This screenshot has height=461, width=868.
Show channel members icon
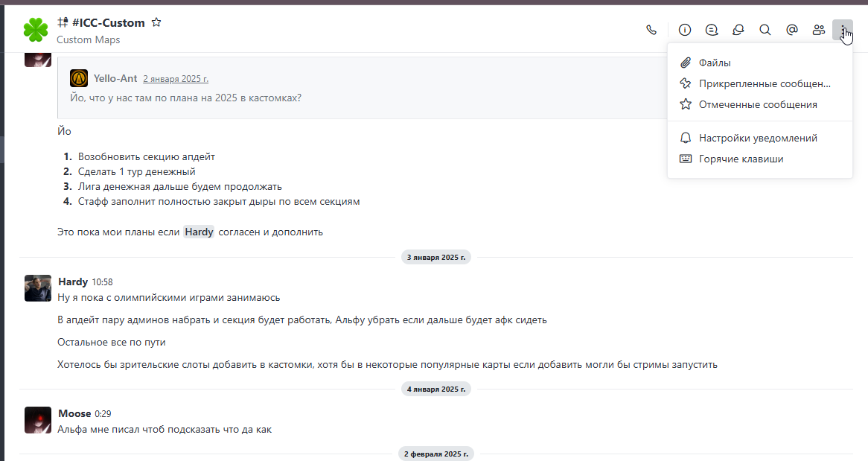point(819,30)
